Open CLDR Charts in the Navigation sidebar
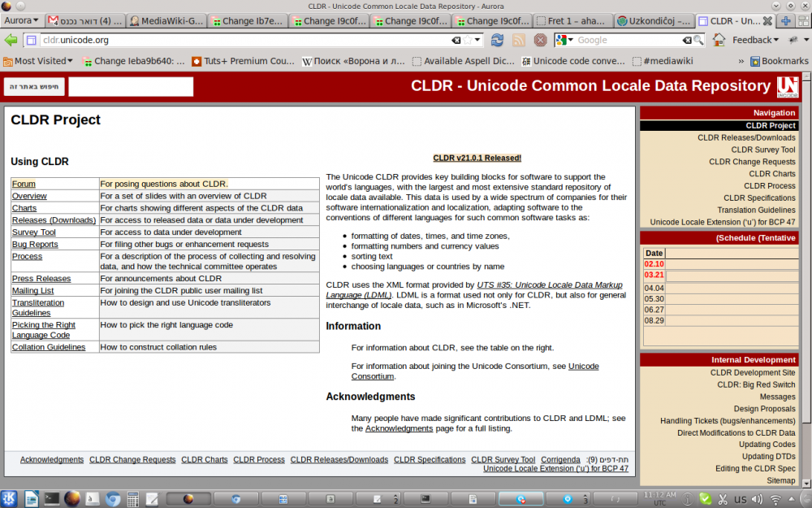The image size is (812, 508). click(771, 174)
